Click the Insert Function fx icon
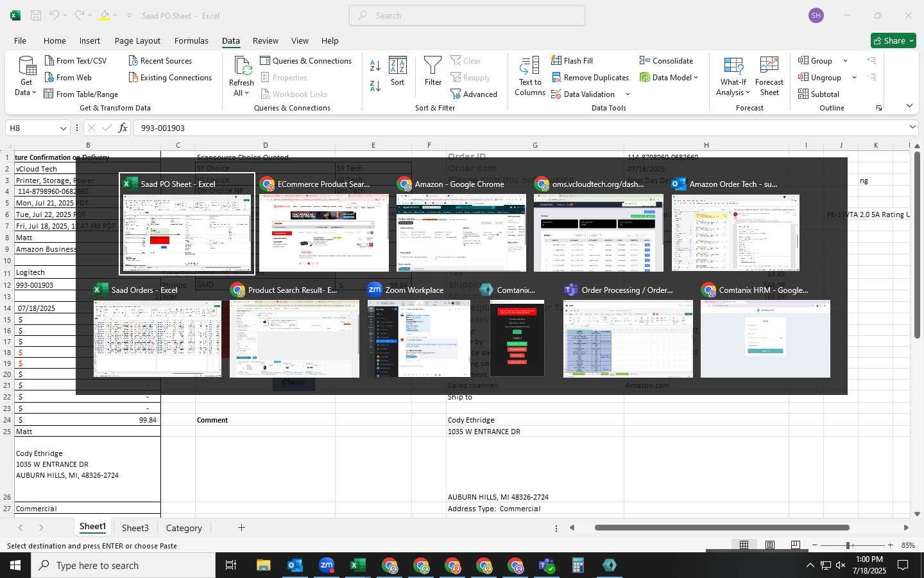This screenshot has height=578, width=924. (123, 128)
